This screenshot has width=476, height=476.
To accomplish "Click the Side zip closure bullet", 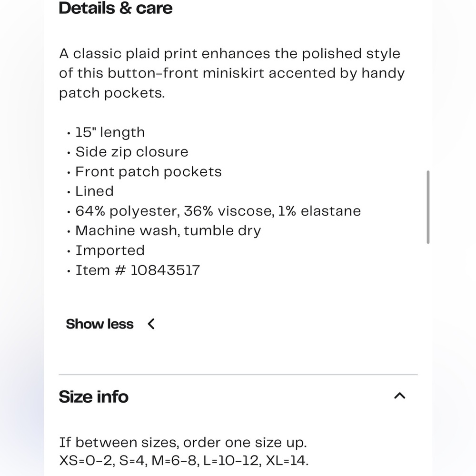I will coord(132,152).
